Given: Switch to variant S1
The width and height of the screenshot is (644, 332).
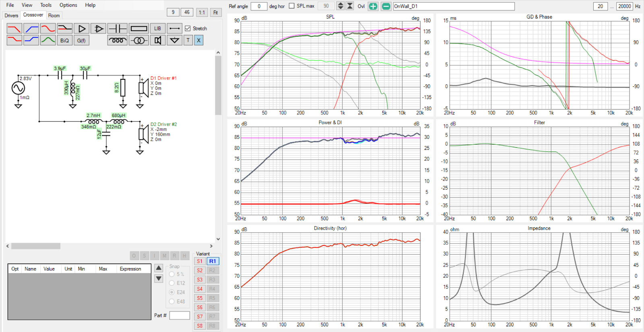Looking at the screenshot, I should click(x=200, y=261).
